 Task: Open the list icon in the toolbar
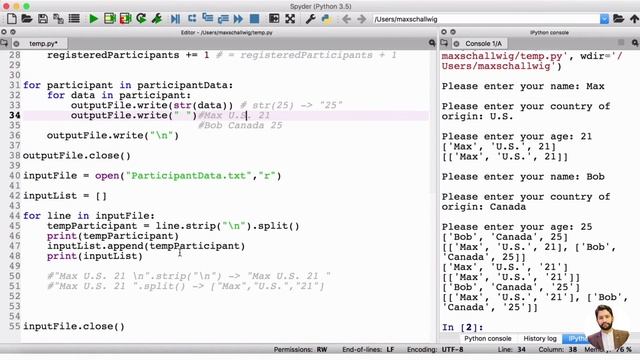click(x=74, y=19)
